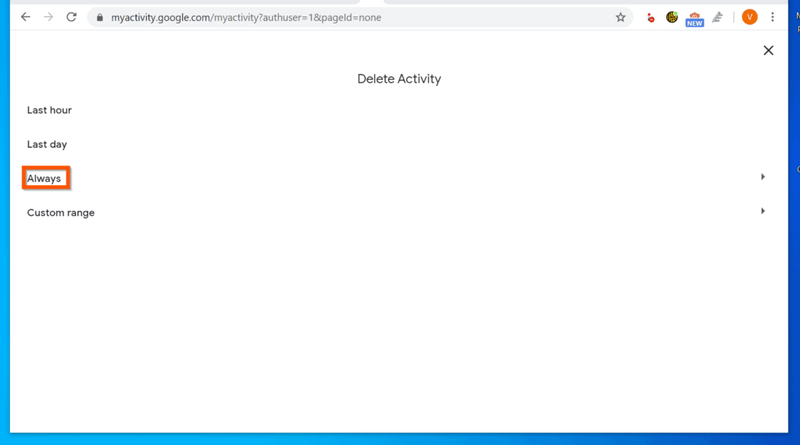View site info via the lock icon
The image size is (800, 445).
100,17
